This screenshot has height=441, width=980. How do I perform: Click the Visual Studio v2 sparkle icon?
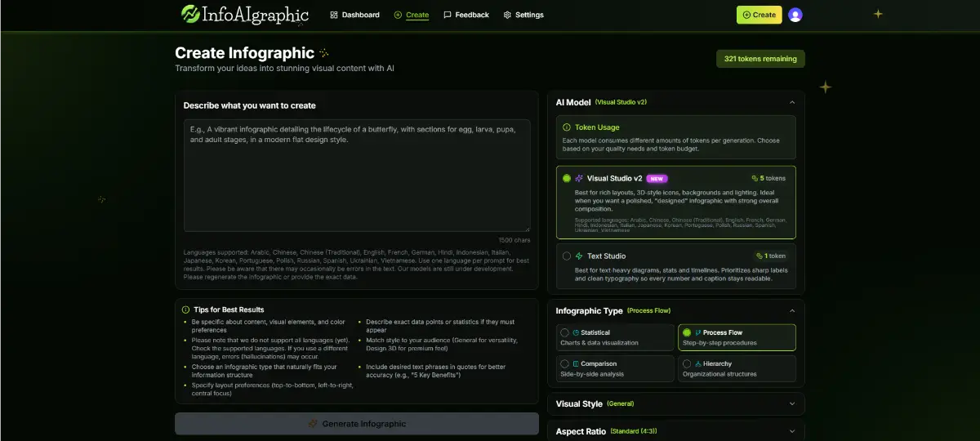579,178
